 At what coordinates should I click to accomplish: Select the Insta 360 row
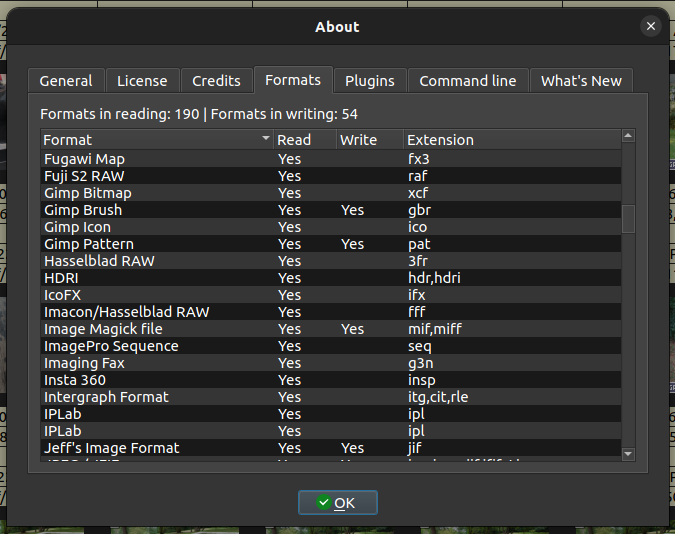[331, 380]
